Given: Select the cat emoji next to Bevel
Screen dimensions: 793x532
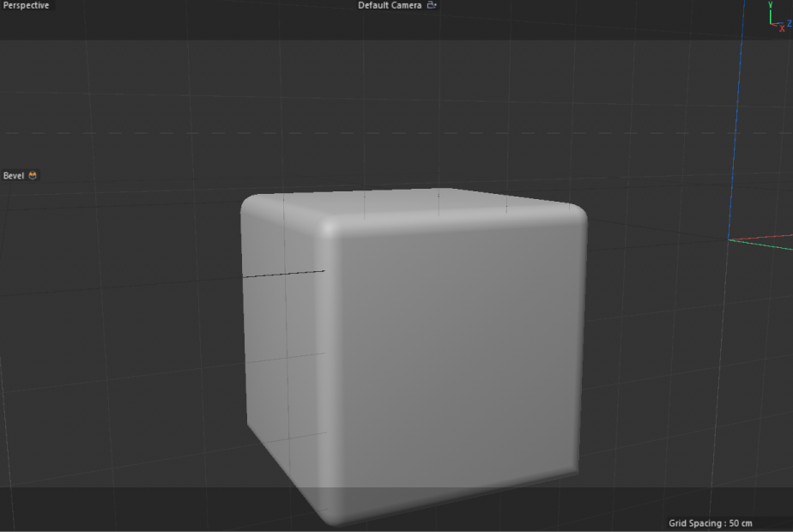Looking at the screenshot, I should pos(32,175).
